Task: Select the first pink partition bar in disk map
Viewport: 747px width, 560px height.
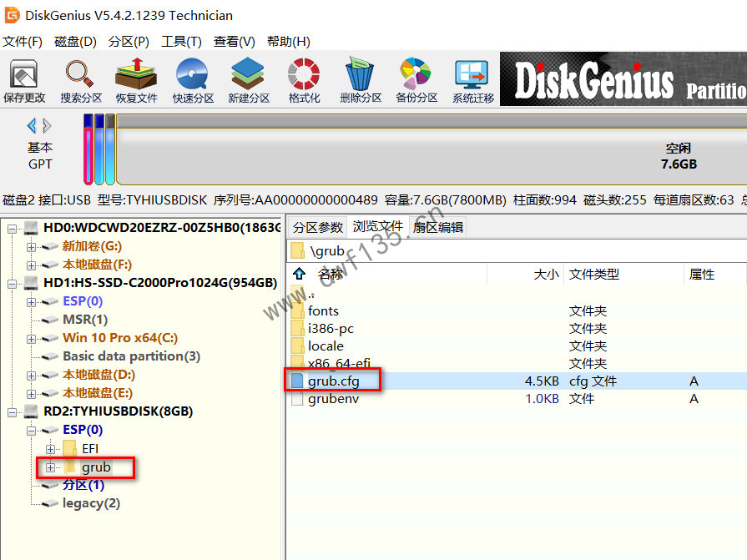Action: pos(88,149)
